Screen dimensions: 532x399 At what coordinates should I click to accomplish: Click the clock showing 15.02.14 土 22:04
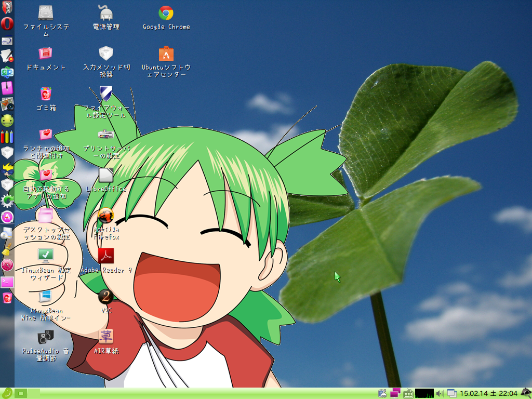tap(488, 394)
